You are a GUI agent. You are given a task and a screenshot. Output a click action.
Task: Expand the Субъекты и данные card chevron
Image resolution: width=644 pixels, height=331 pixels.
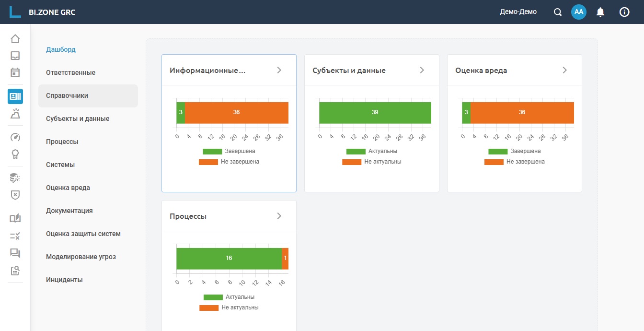[x=422, y=70]
